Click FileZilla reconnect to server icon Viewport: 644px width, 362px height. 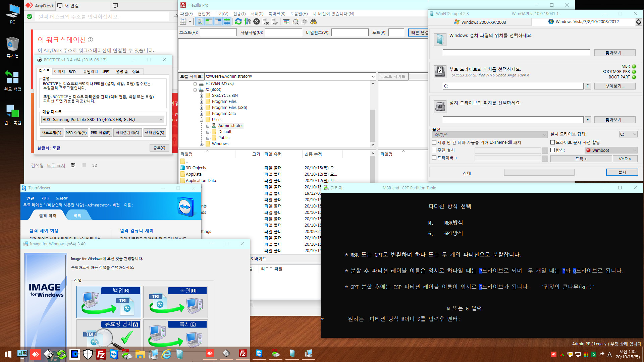(275, 21)
